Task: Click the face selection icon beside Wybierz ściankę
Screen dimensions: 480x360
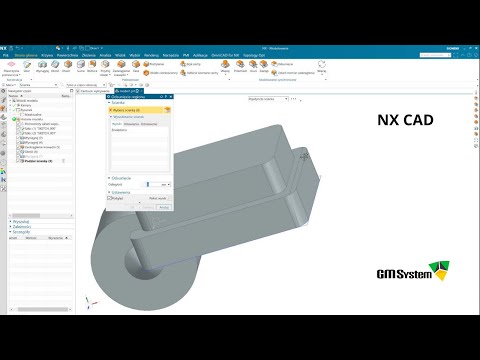Action: 167,110
